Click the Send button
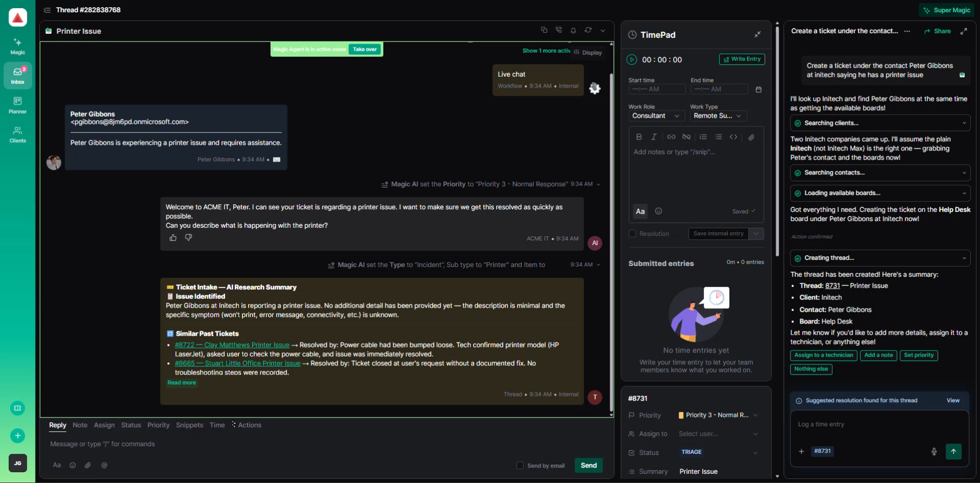 pyautogui.click(x=588, y=466)
